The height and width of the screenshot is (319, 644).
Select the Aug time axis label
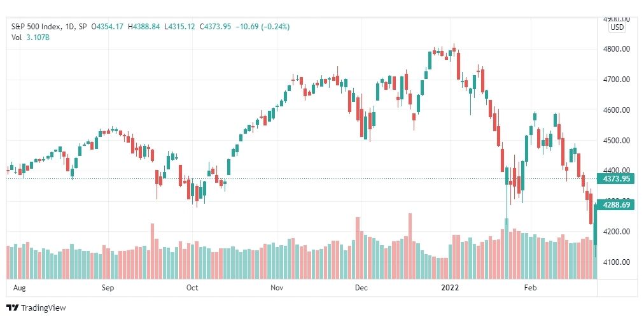[x=19, y=288]
